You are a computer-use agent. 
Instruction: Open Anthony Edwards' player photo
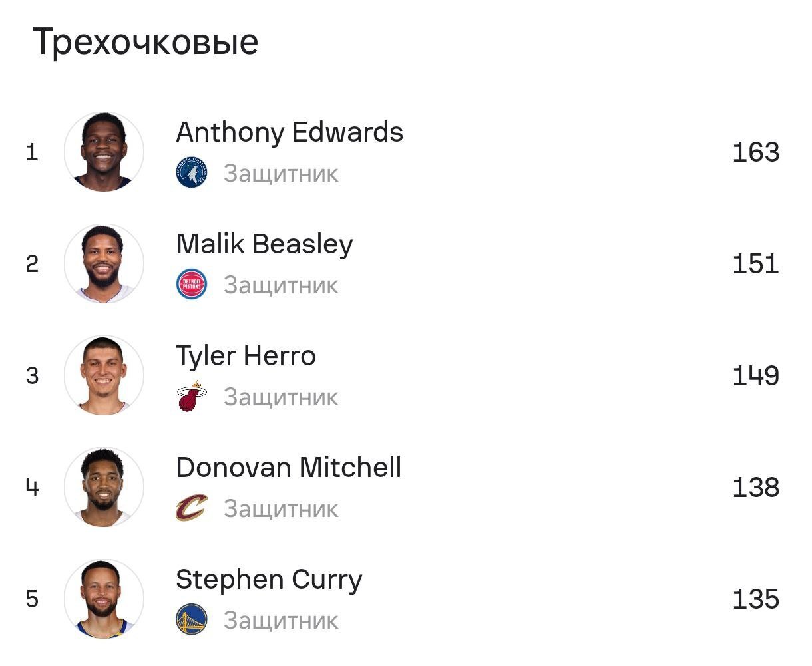[104, 152]
